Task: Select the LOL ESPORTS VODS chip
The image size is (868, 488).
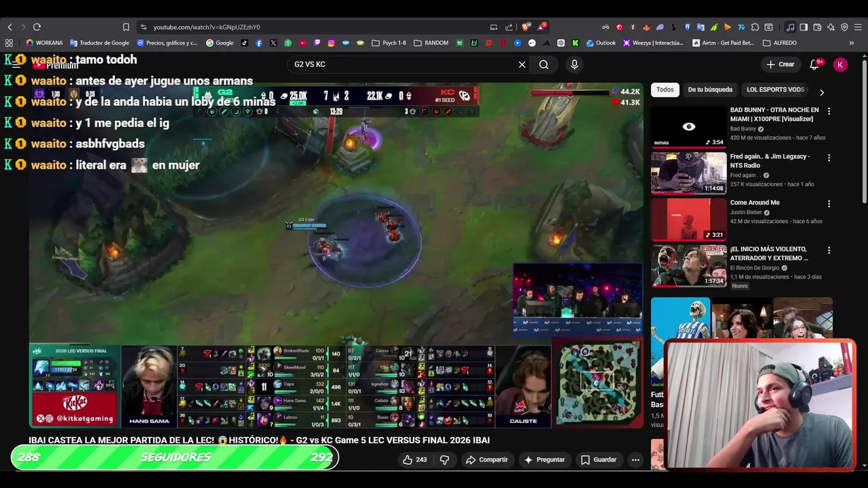Action: pos(776,89)
